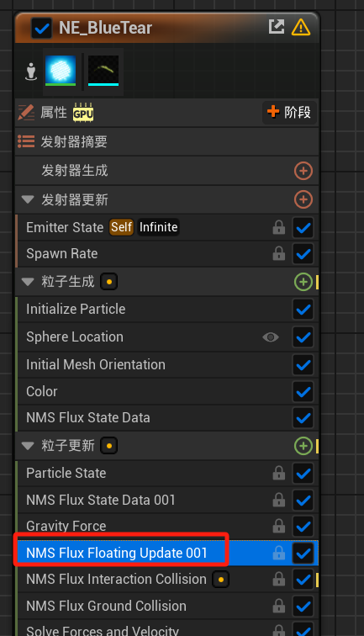Disable the NMS Flux Interaction Collision checkbox
Viewport: 364px width, 636px height.
coord(303,580)
